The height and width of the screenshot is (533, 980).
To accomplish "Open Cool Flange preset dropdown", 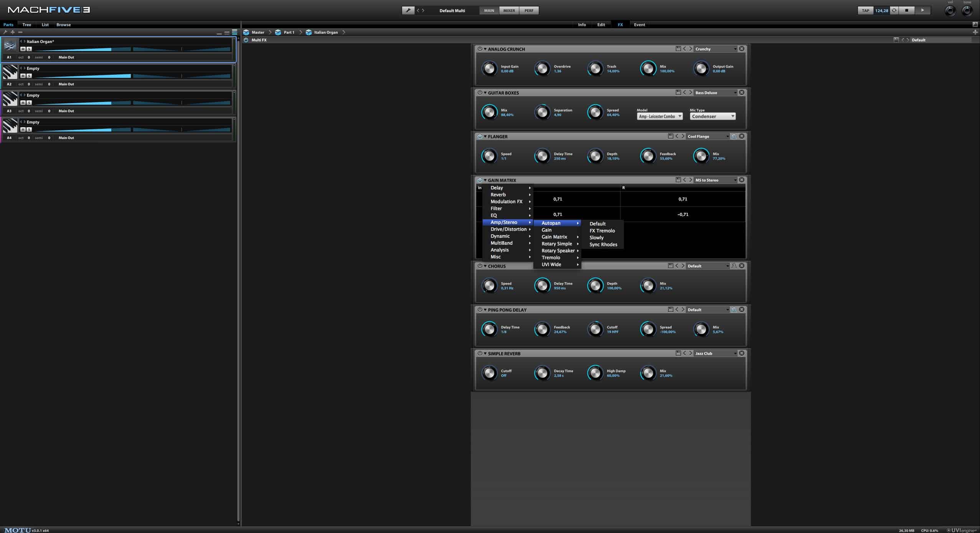I will pyautogui.click(x=708, y=136).
